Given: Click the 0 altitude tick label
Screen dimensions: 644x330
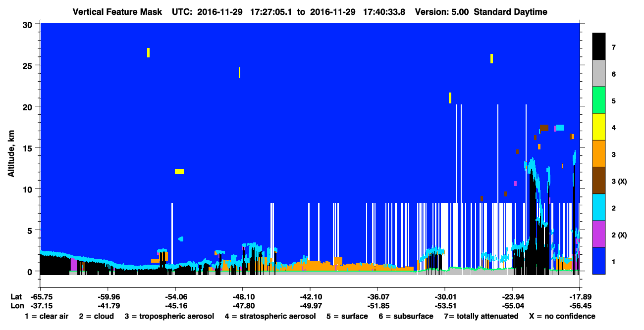Looking at the screenshot, I should click(31, 271).
